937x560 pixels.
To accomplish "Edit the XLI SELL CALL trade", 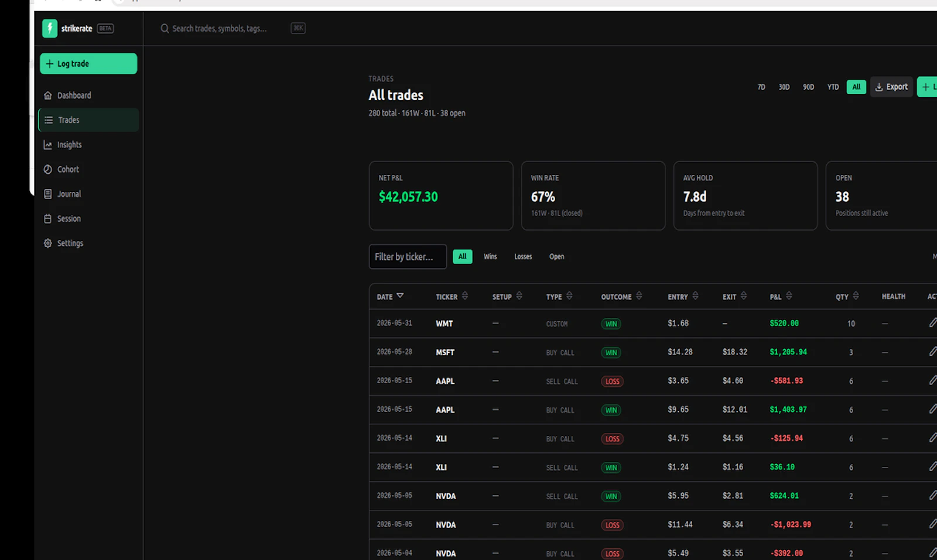I will pyautogui.click(x=933, y=466).
